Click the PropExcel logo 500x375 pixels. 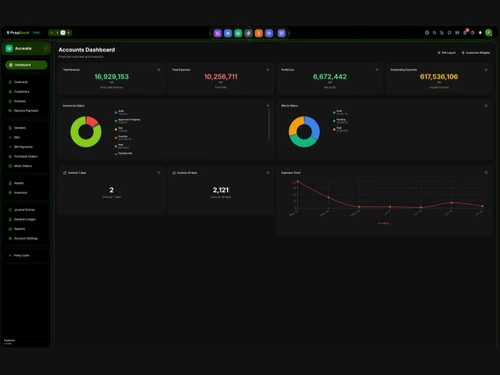pos(18,33)
